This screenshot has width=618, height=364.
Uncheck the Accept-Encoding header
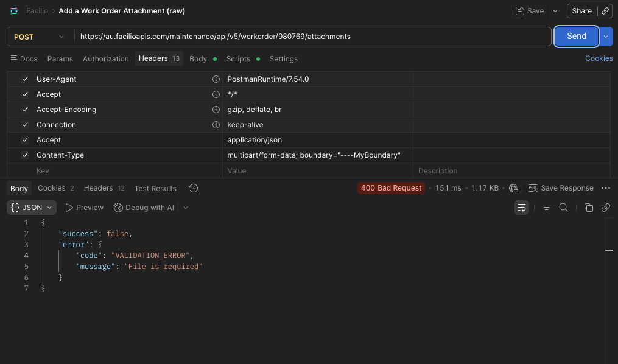pyautogui.click(x=25, y=110)
